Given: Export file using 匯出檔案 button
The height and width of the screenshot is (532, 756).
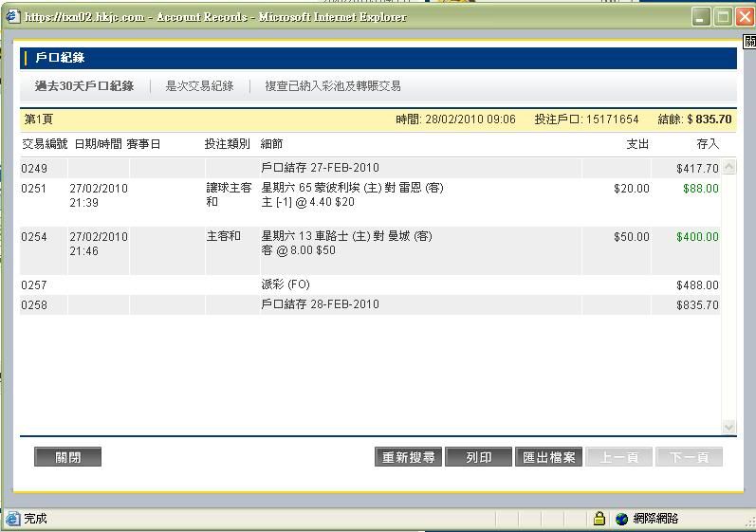Looking at the screenshot, I should (x=549, y=457).
